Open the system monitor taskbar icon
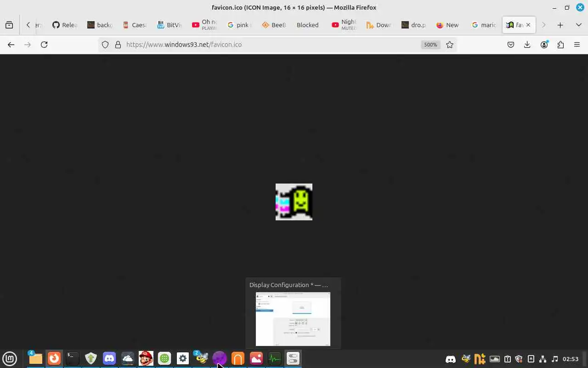This screenshot has height=368, width=588. click(x=275, y=358)
